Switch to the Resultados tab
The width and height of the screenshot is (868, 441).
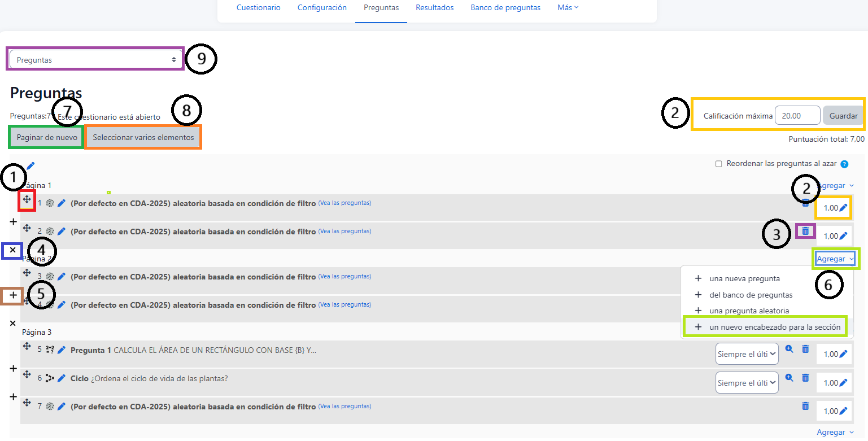(434, 8)
